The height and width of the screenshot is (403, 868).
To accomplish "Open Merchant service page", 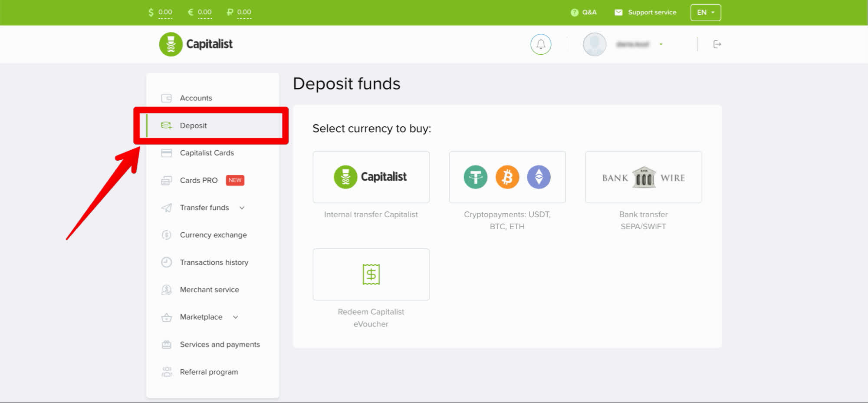I will pyautogui.click(x=213, y=290).
